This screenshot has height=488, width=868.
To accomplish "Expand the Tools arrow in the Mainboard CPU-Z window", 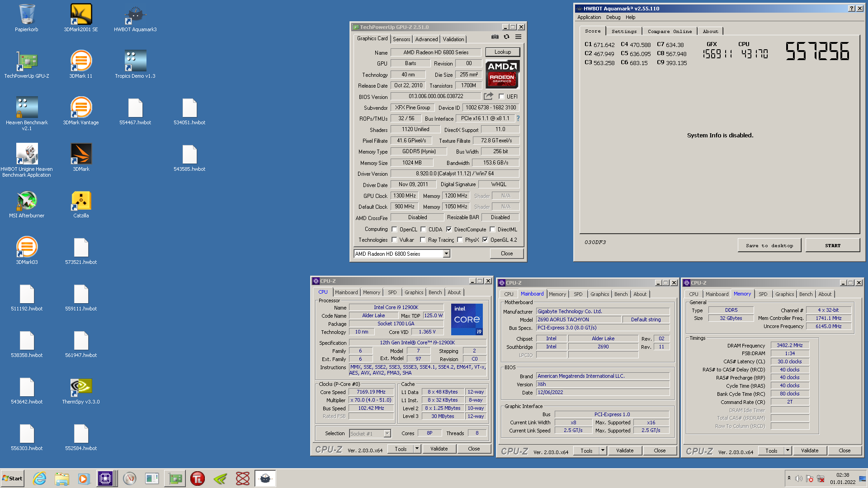I will [x=603, y=450].
